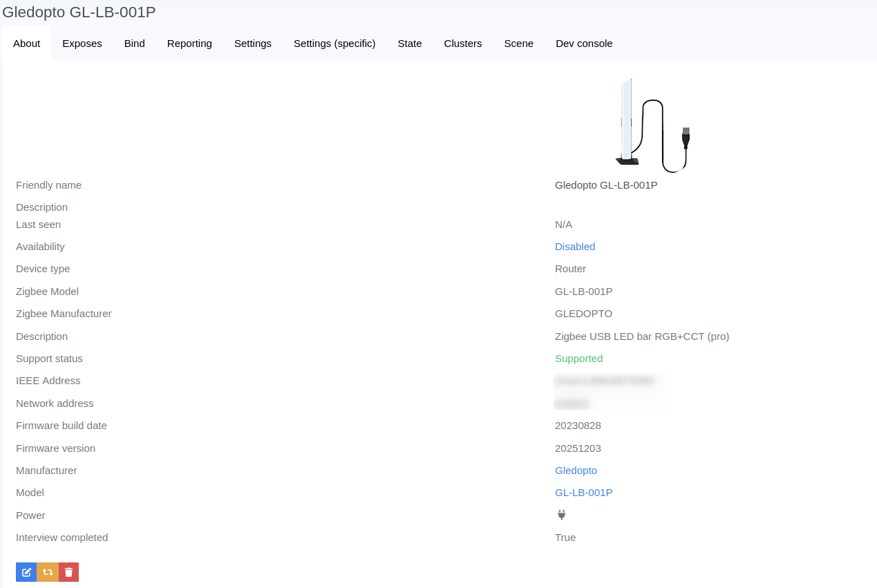Click the 'Firmware build date' label
The image size is (877, 588).
pyautogui.click(x=62, y=426)
